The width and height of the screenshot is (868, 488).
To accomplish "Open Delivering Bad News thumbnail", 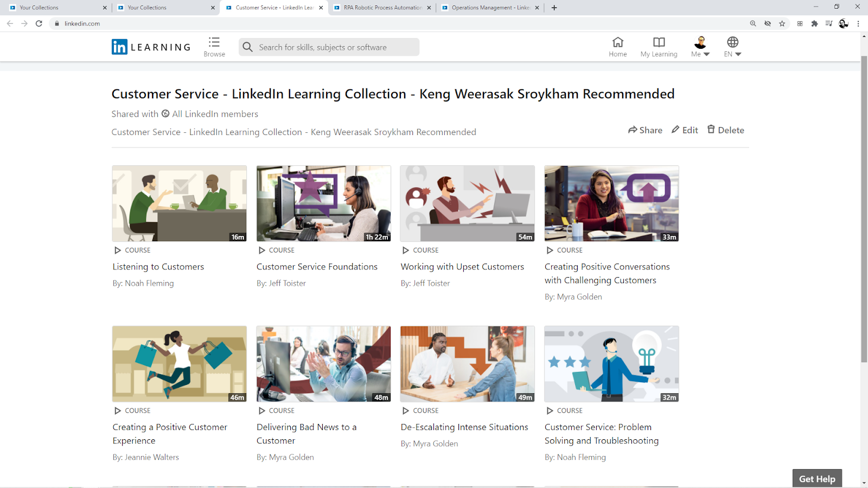I will click(323, 364).
